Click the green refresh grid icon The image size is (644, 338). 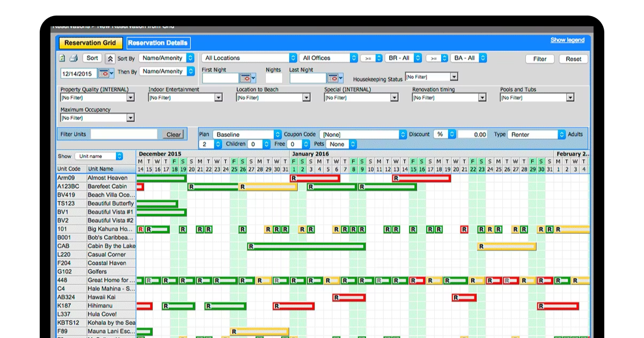[x=62, y=58]
